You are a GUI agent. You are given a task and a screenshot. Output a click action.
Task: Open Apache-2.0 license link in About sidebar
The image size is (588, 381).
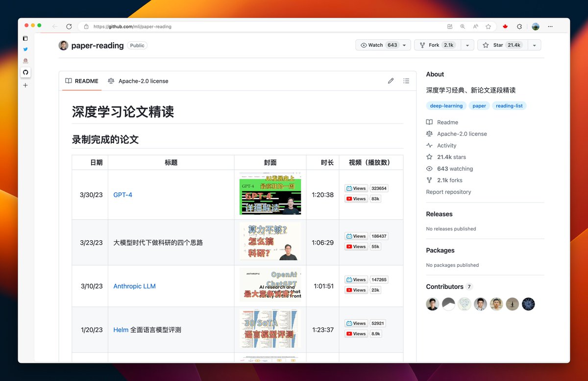coord(457,134)
